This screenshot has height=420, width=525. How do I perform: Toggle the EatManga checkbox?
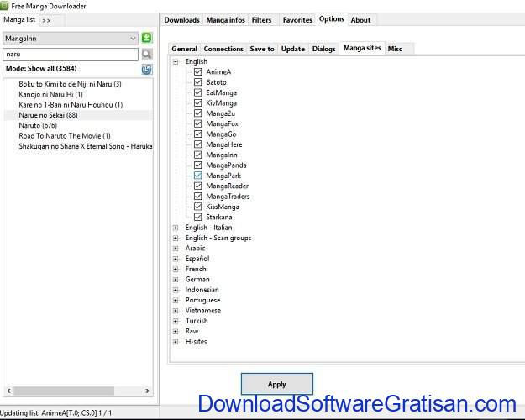pyautogui.click(x=198, y=92)
